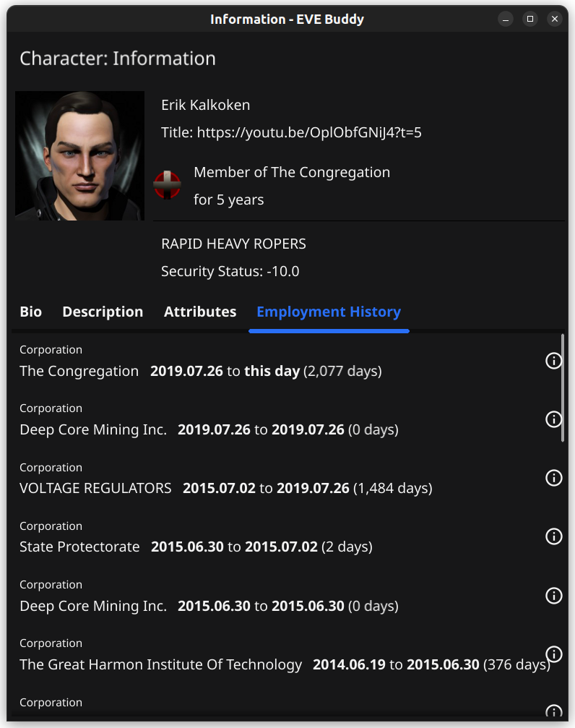Image resolution: width=575 pixels, height=728 pixels.
Task: Open the Description tab
Action: [103, 312]
